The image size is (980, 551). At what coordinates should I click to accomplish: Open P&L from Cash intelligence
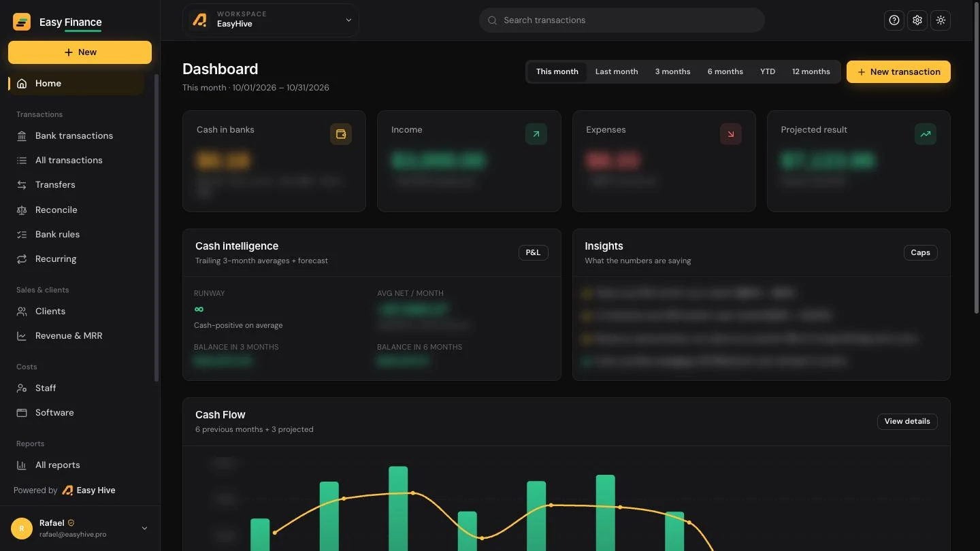533,252
